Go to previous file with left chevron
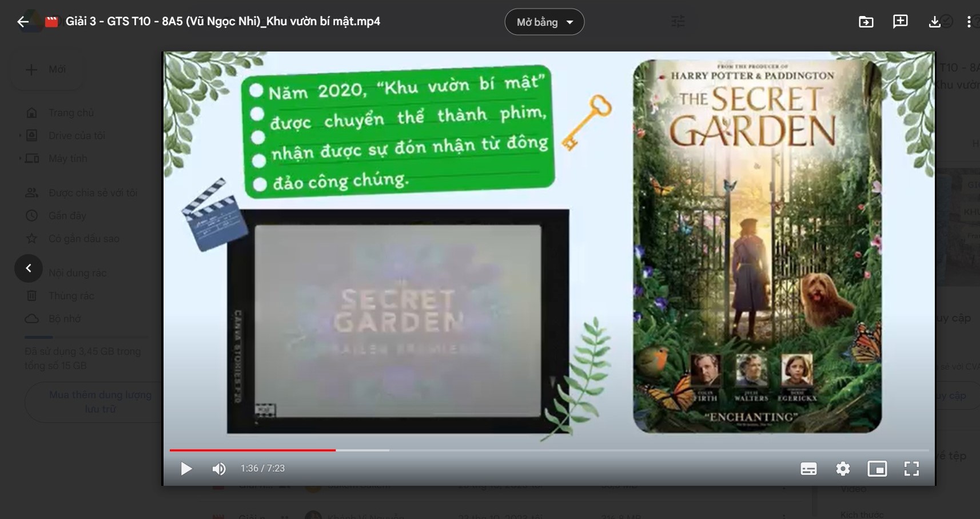Image resolution: width=980 pixels, height=519 pixels. click(29, 268)
